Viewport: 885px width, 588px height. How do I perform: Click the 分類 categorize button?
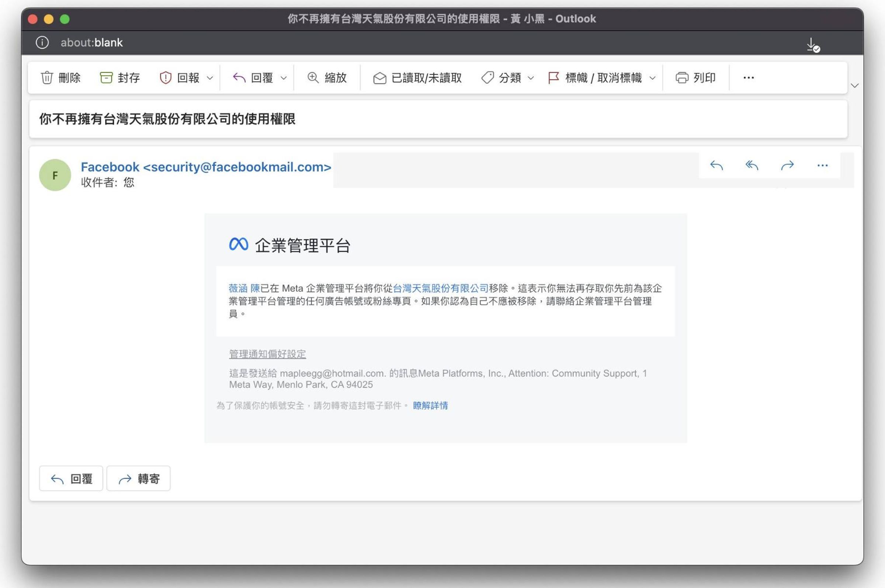pyautogui.click(x=502, y=78)
